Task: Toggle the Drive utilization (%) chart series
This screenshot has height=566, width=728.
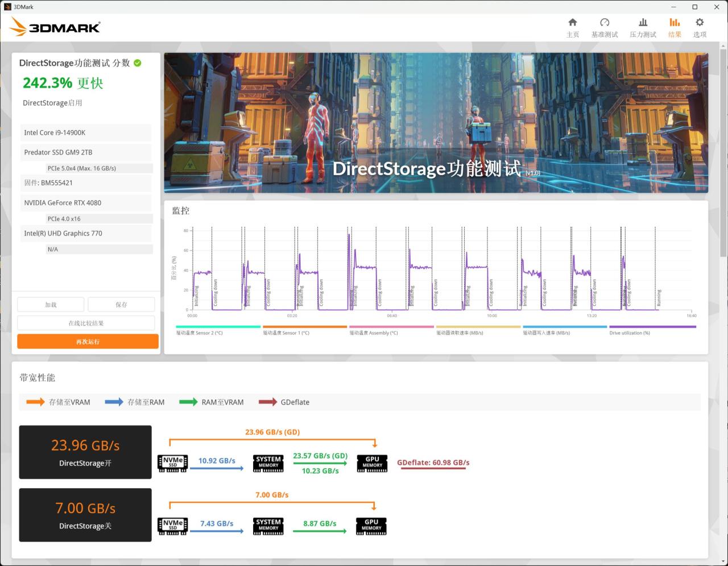Action: click(x=652, y=330)
